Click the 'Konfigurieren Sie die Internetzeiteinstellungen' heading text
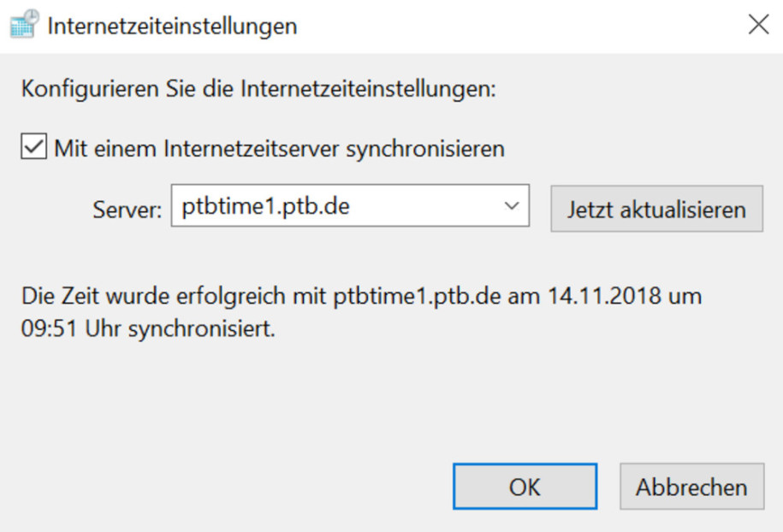This screenshot has width=783, height=532. [258, 88]
